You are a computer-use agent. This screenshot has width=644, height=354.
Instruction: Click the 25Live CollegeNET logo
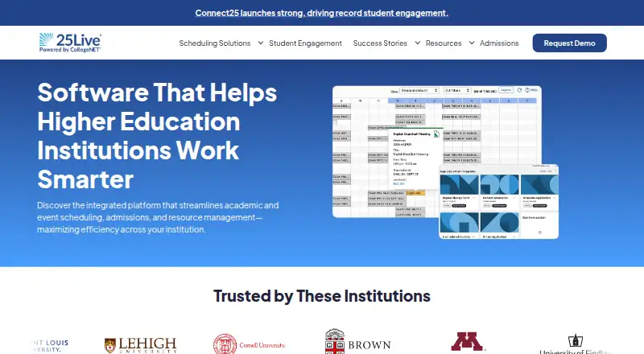pos(70,43)
